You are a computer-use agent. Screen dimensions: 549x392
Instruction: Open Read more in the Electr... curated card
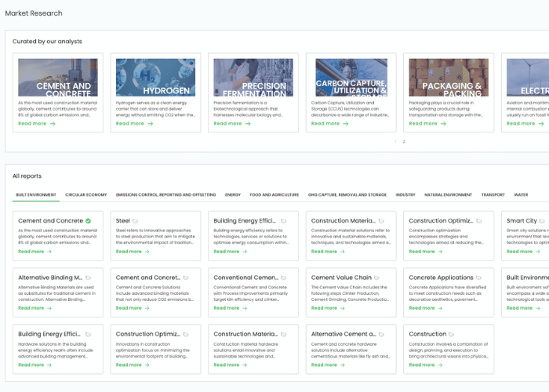(525, 124)
